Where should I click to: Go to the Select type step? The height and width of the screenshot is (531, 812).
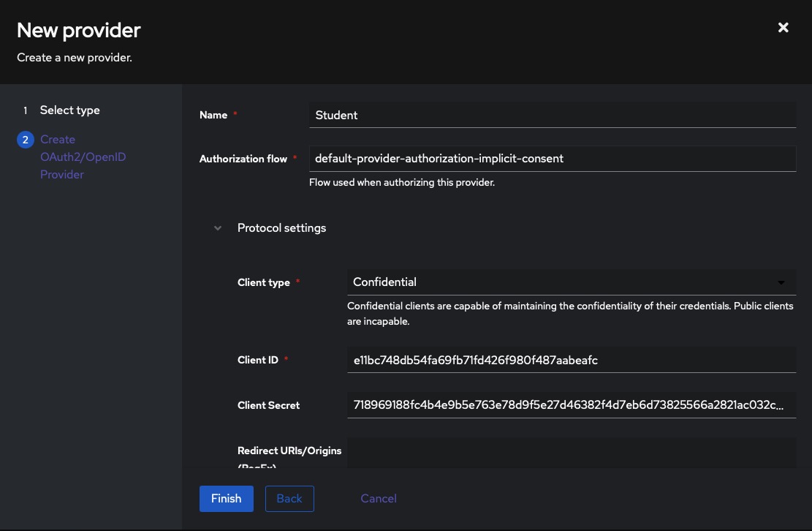(x=69, y=110)
